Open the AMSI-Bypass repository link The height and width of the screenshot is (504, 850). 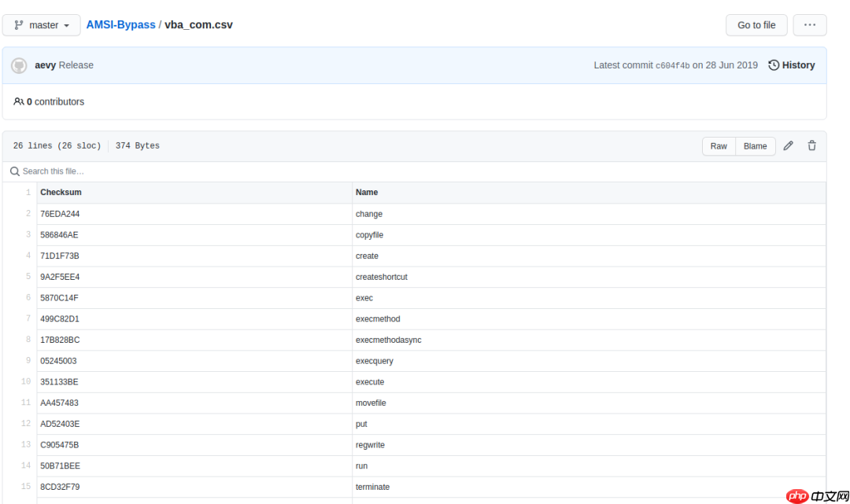click(x=120, y=25)
